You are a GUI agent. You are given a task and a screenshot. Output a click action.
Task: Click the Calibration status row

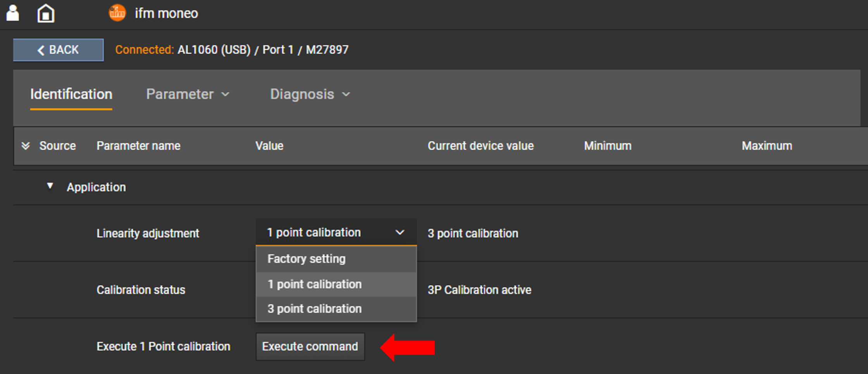point(141,290)
